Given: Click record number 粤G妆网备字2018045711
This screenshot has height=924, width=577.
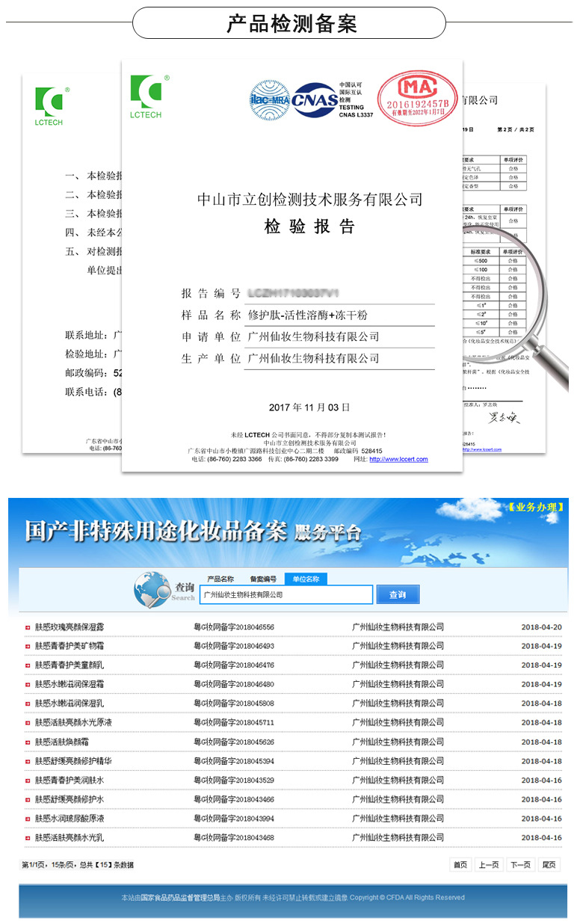Looking at the screenshot, I should [x=235, y=723].
